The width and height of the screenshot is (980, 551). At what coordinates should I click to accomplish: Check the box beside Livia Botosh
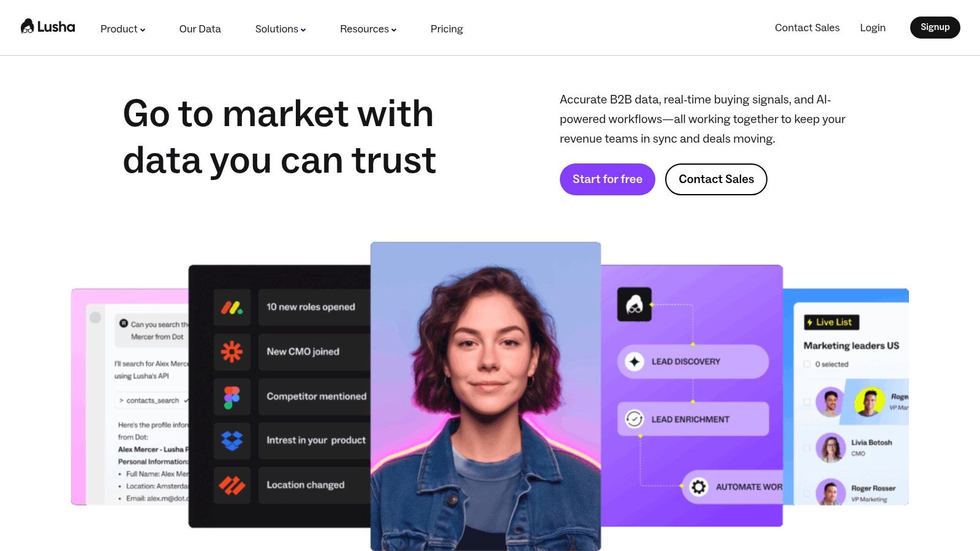click(x=807, y=448)
